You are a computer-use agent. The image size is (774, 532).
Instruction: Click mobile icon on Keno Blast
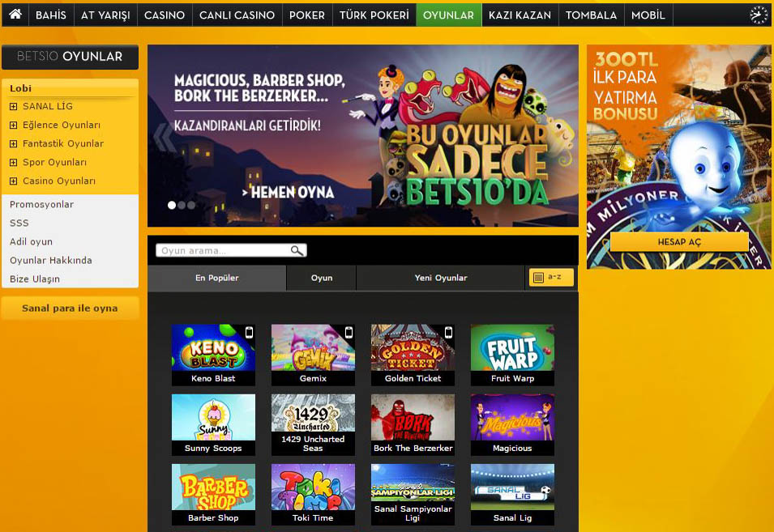(250, 332)
